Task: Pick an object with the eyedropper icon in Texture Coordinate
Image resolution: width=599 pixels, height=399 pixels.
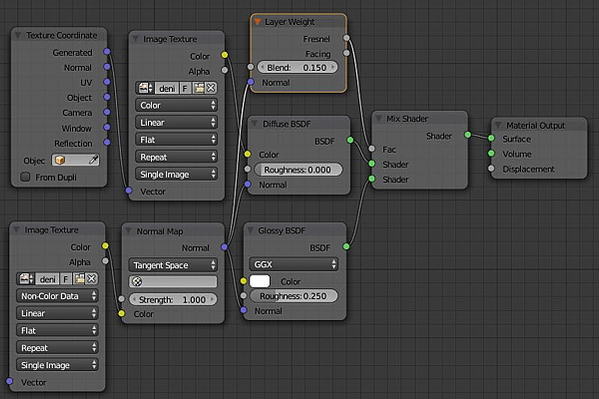Action: click(x=93, y=160)
